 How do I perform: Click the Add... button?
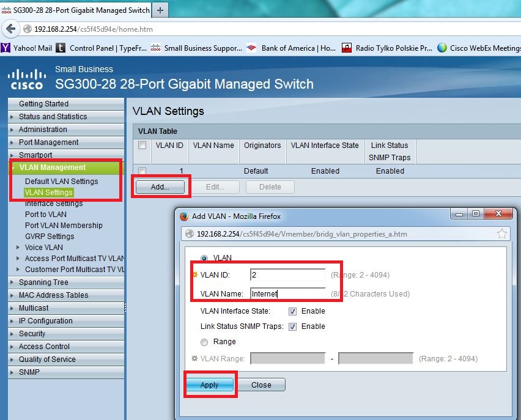coord(160,187)
